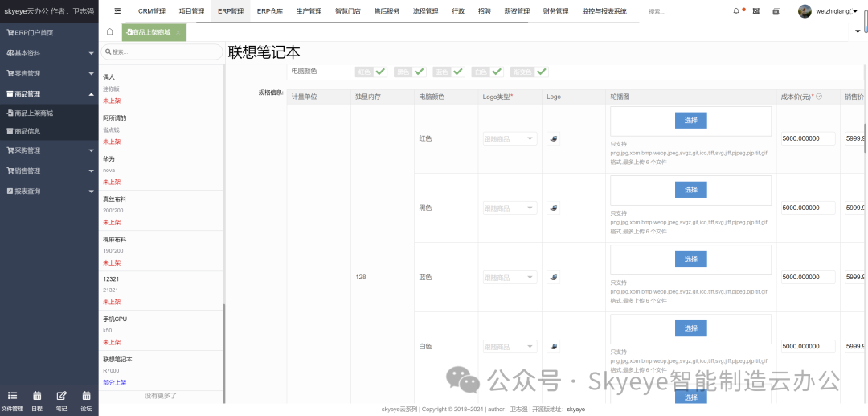The height and width of the screenshot is (416, 868).
Task: Open 商品上架商城 sidebar submenu item
Action: pyautogui.click(x=49, y=113)
